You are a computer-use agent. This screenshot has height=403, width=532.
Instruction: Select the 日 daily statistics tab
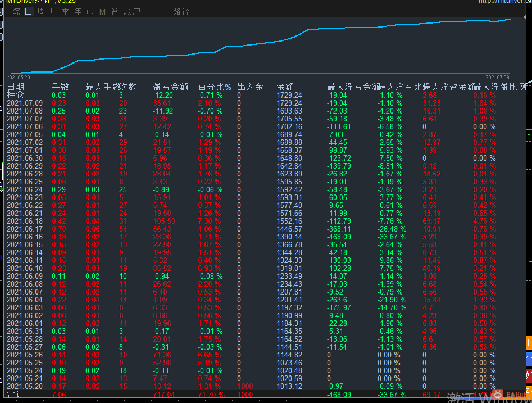tap(29, 12)
